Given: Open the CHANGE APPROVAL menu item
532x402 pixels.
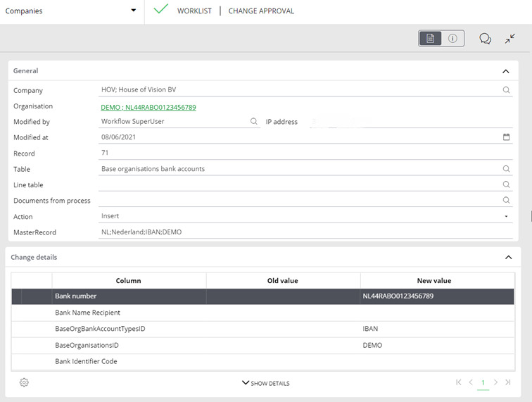Looking at the screenshot, I should [261, 11].
